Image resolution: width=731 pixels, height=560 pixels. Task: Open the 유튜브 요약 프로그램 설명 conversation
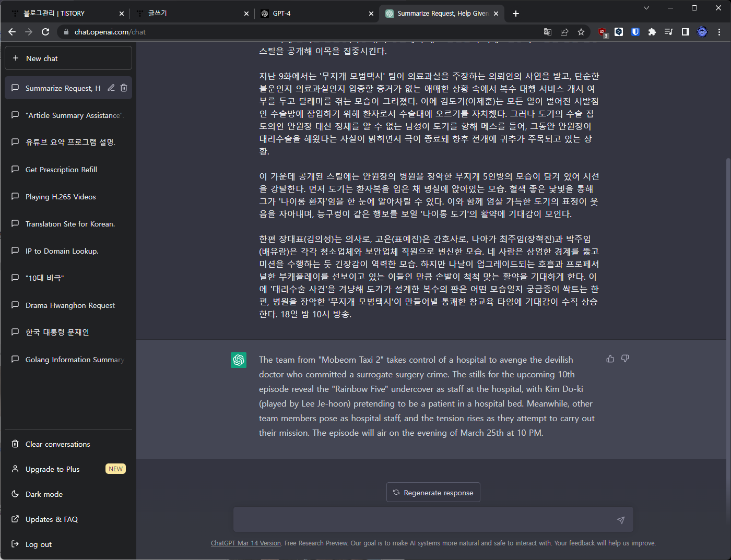(68, 142)
